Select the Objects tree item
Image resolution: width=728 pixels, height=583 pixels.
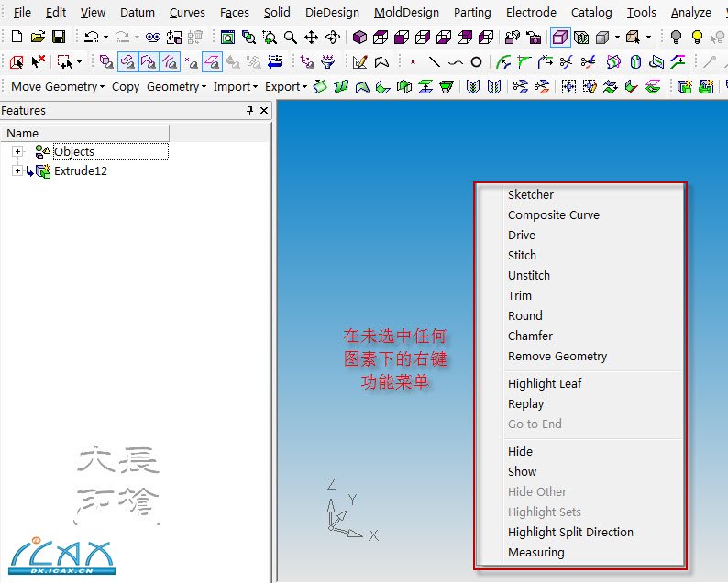tap(74, 152)
